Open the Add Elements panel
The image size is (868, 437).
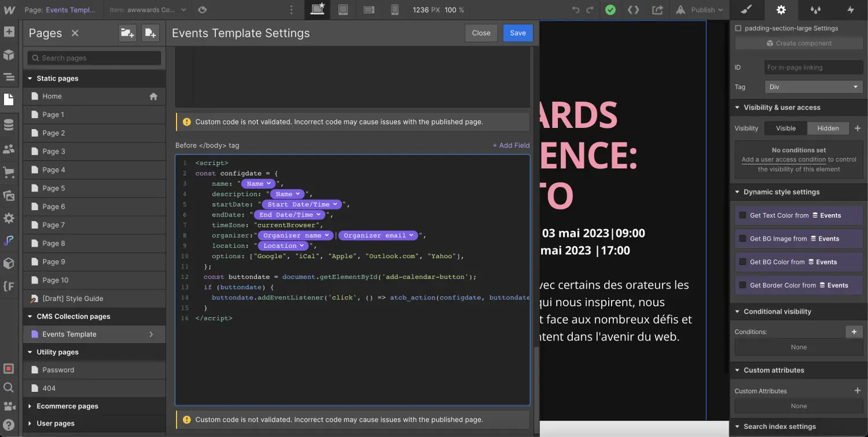(x=9, y=32)
